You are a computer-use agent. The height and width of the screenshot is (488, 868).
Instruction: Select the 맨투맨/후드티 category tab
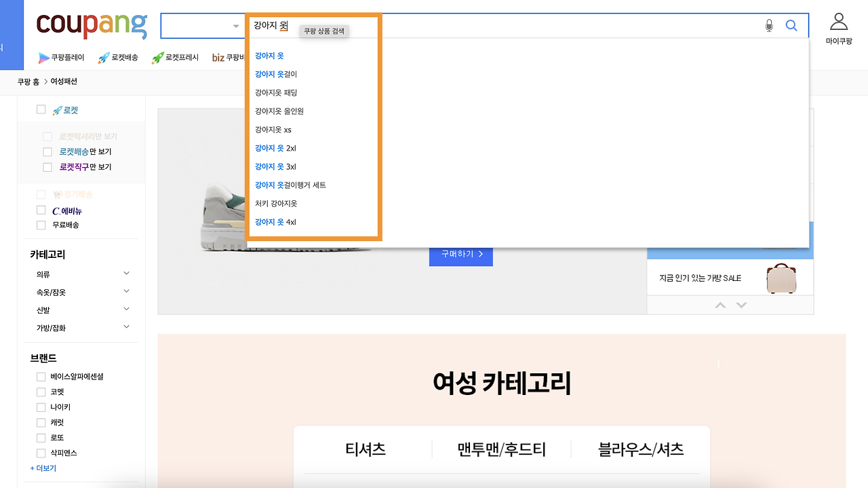pos(503,449)
